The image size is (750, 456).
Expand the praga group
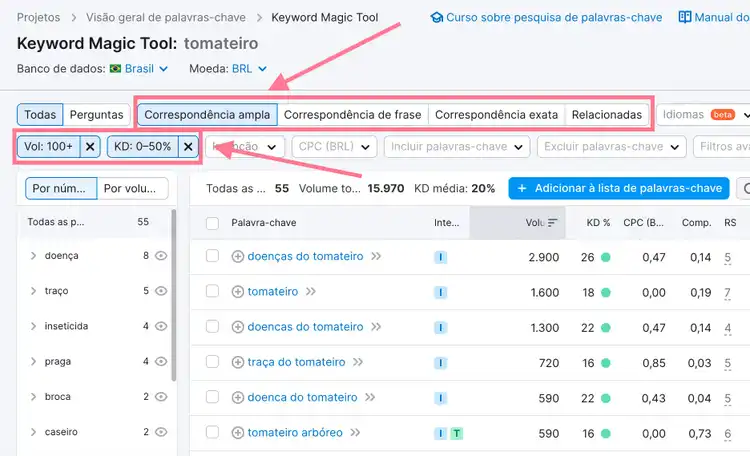(33, 362)
